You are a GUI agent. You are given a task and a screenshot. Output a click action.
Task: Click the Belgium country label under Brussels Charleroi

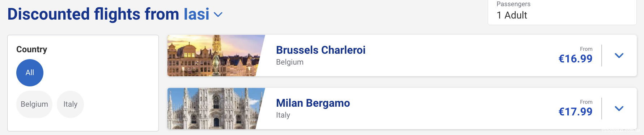[x=290, y=62]
